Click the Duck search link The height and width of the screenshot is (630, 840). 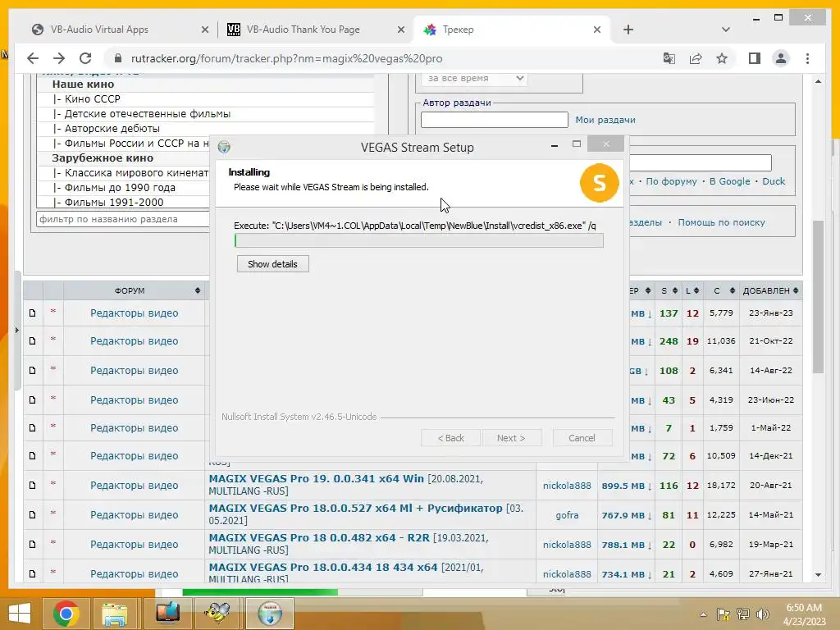click(774, 181)
